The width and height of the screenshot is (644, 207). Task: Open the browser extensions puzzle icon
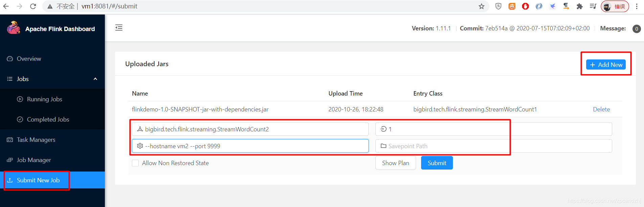point(579,6)
